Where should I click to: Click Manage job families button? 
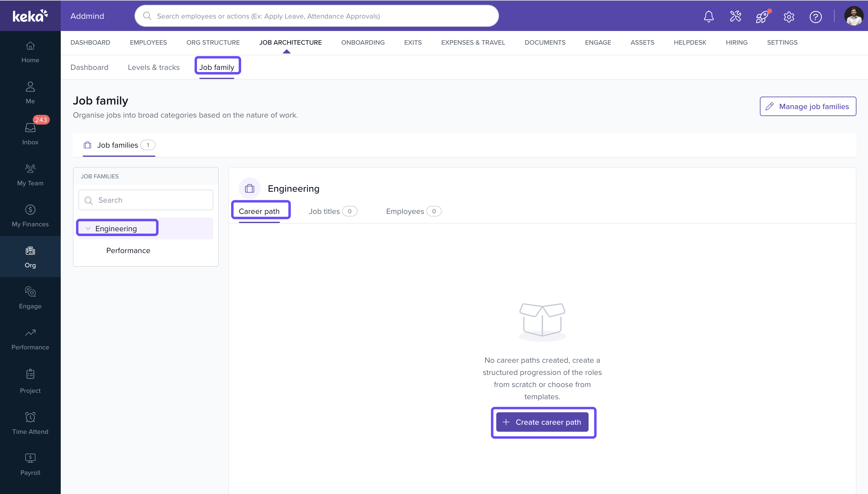808,106
